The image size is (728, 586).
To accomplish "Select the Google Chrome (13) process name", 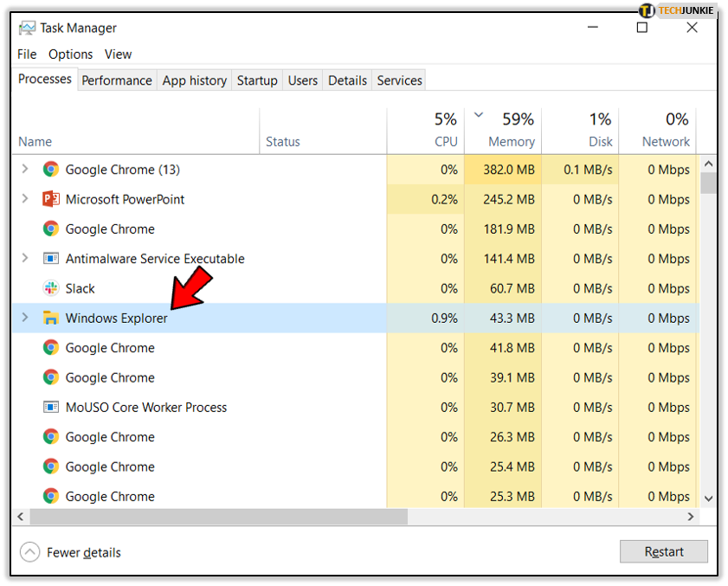I will [123, 170].
